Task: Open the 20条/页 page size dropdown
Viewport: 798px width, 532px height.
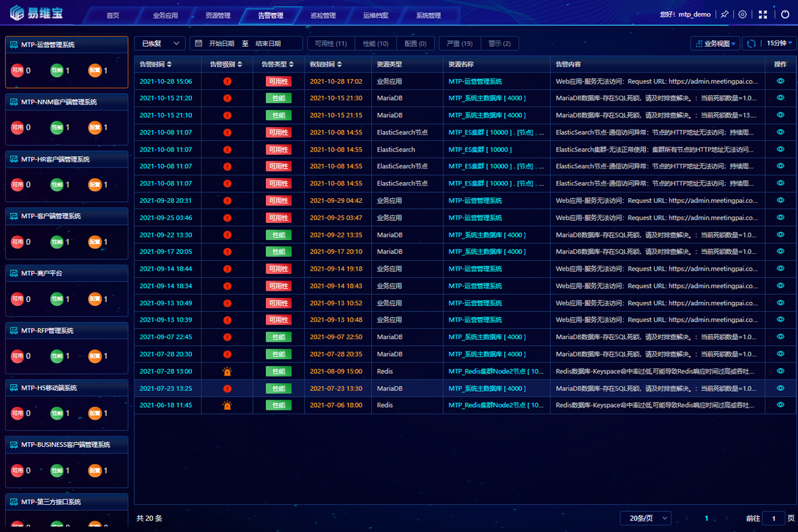Action: pyautogui.click(x=645, y=518)
